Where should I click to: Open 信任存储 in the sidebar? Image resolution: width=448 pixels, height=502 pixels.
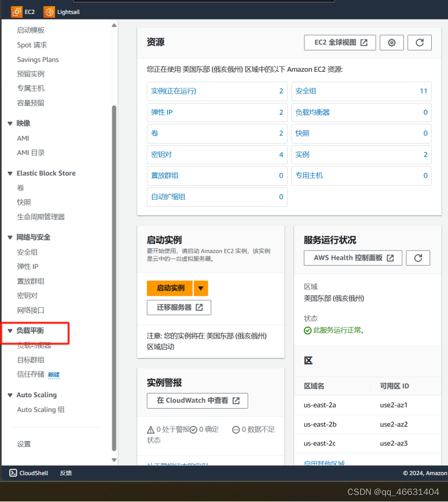pos(31,374)
